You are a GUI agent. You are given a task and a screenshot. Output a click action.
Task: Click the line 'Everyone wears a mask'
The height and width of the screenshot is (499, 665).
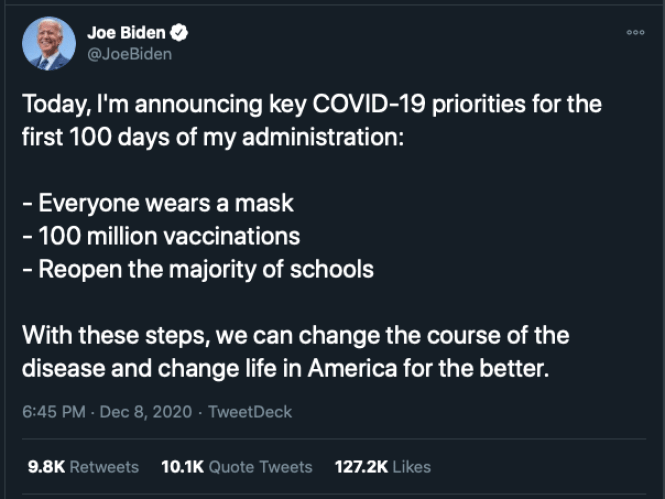[x=158, y=203]
